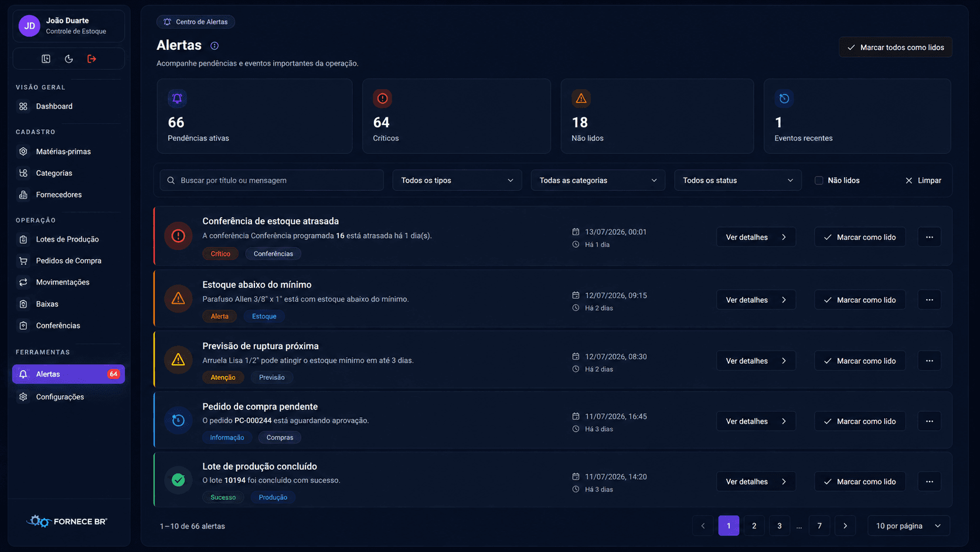Open more options for Estoque abaixo do mínimo
The width and height of the screenshot is (980, 552).
[x=930, y=300]
